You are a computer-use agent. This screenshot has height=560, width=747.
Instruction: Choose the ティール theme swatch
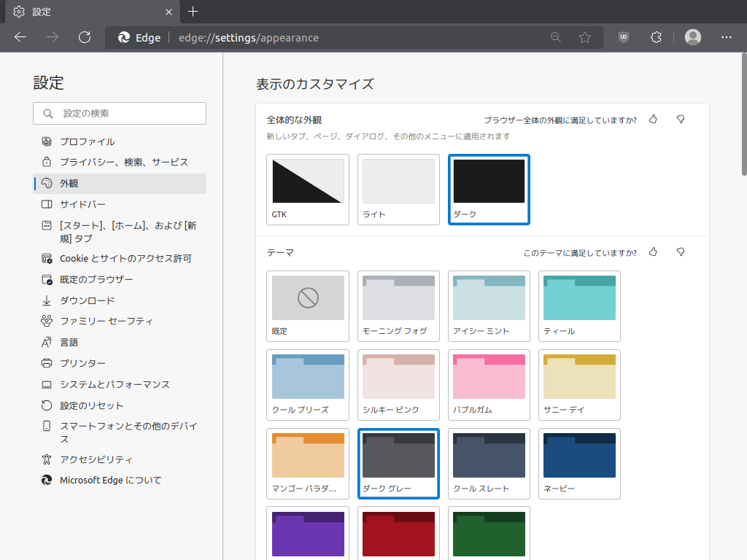point(579,306)
